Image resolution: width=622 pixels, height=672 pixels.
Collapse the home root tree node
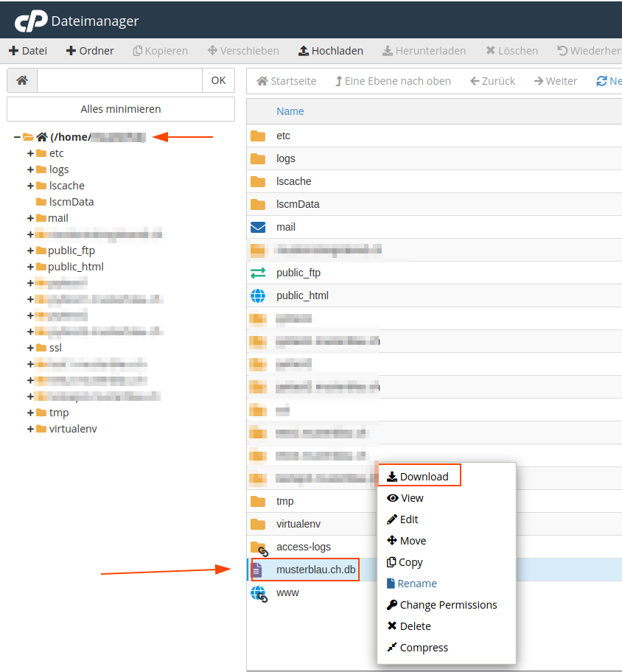pos(17,137)
